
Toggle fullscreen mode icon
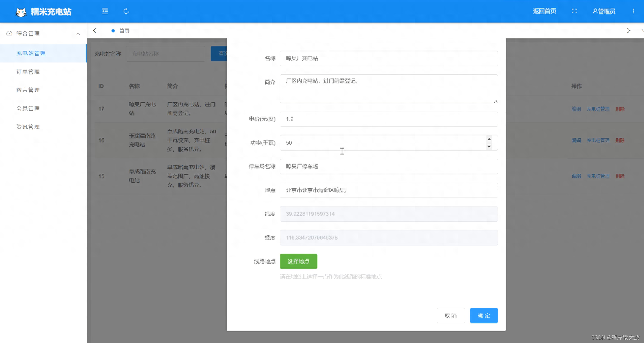[x=574, y=11]
